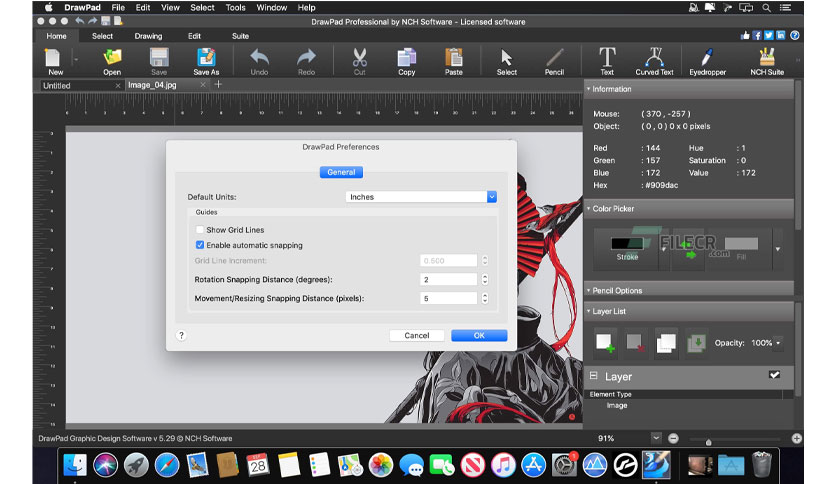Viewport: 836px width, 484px height.
Task: Switch to the Select ribbon tab
Action: [102, 36]
